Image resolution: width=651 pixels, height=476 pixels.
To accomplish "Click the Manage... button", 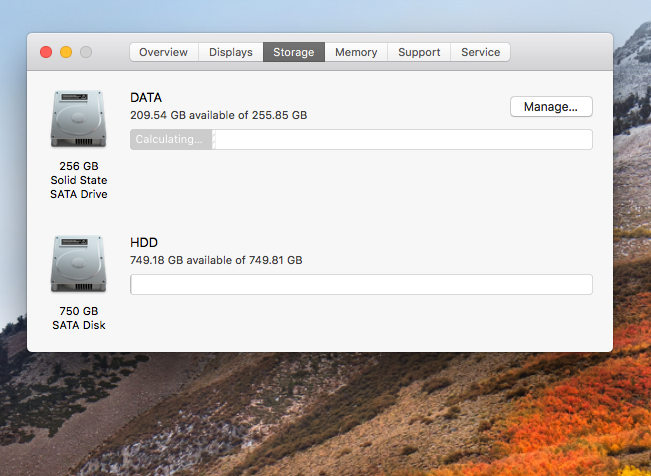I will [x=551, y=106].
